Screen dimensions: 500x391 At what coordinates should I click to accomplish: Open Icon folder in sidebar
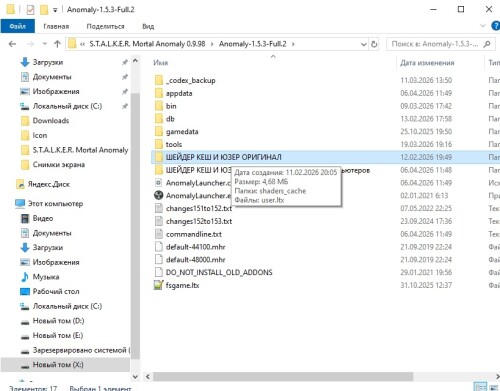click(x=40, y=135)
